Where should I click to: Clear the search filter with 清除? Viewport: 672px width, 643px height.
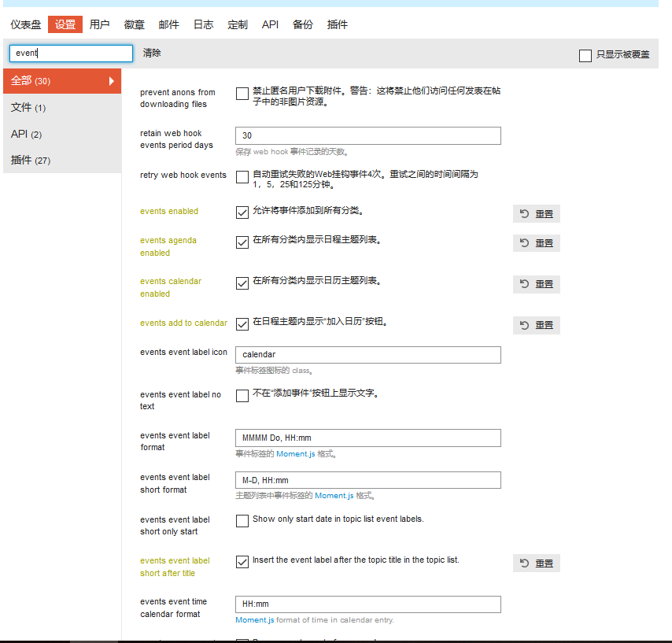(x=152, y=54)
